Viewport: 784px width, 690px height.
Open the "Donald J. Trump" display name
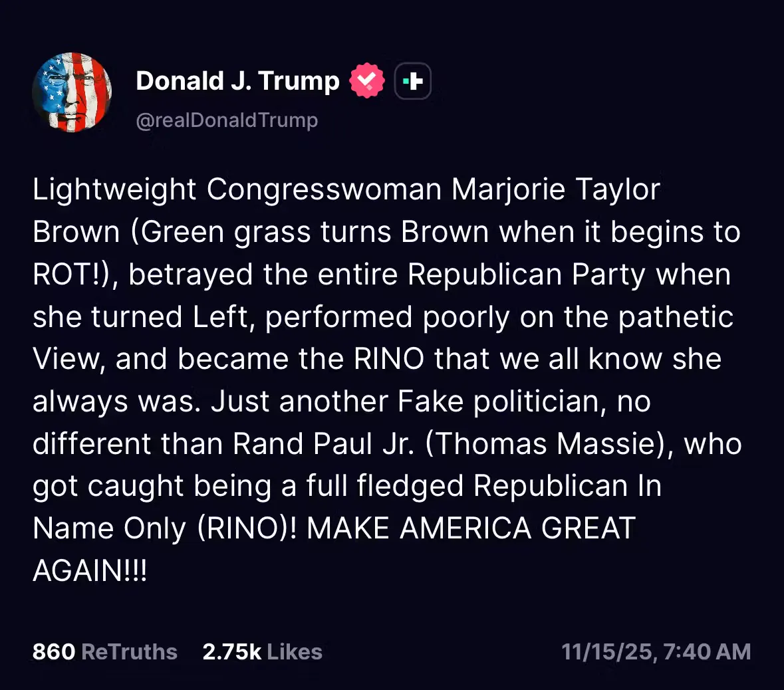click(x=237, y=81)
